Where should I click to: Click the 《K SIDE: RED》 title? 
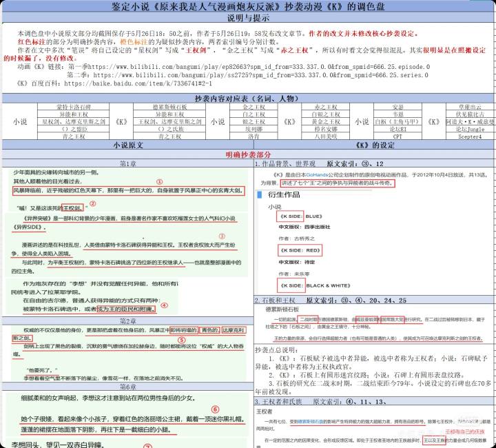click(x=300, y=250)
